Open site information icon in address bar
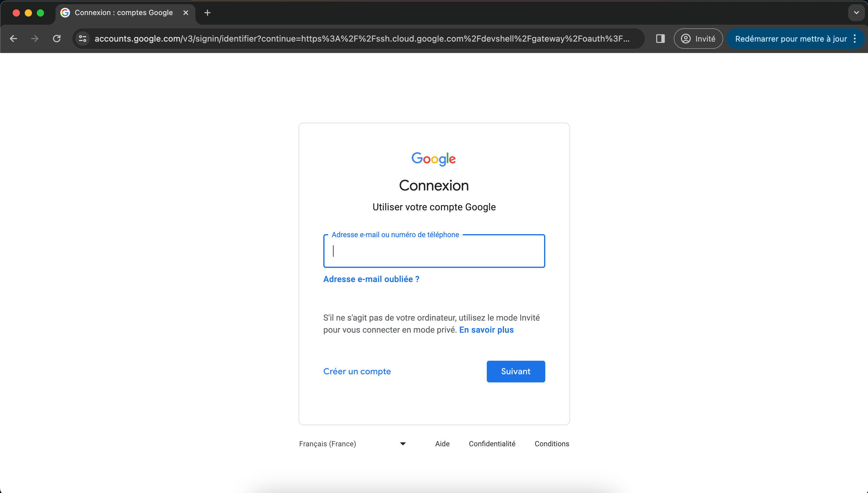 (83, 39)
